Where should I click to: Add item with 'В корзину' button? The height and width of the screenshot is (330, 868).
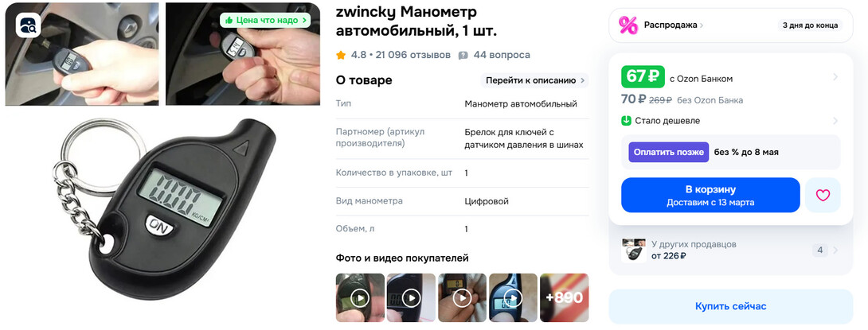coord(710,195)
